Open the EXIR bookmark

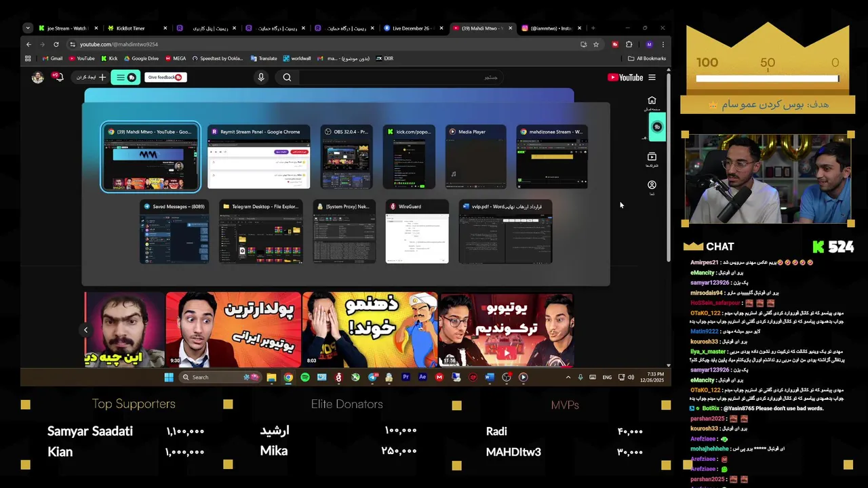[384, 58]
